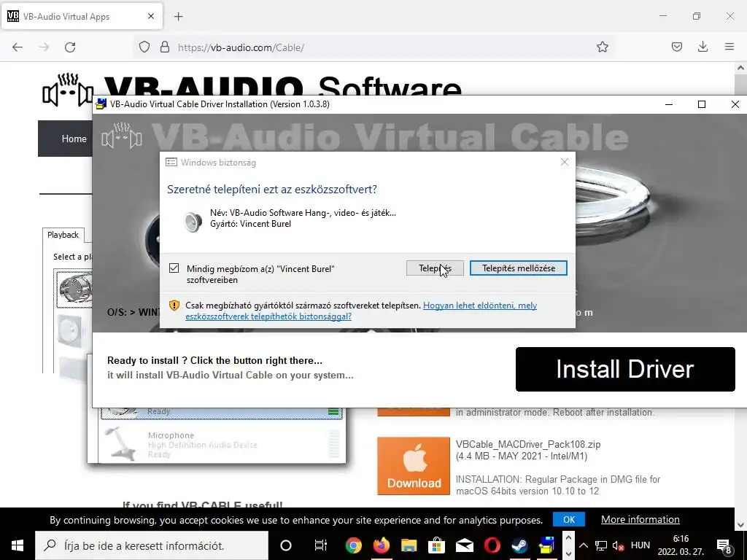The width and height of the screenshot is (747, 560).
Task: Open the Windows Start menu
Action: click(18, 545)
